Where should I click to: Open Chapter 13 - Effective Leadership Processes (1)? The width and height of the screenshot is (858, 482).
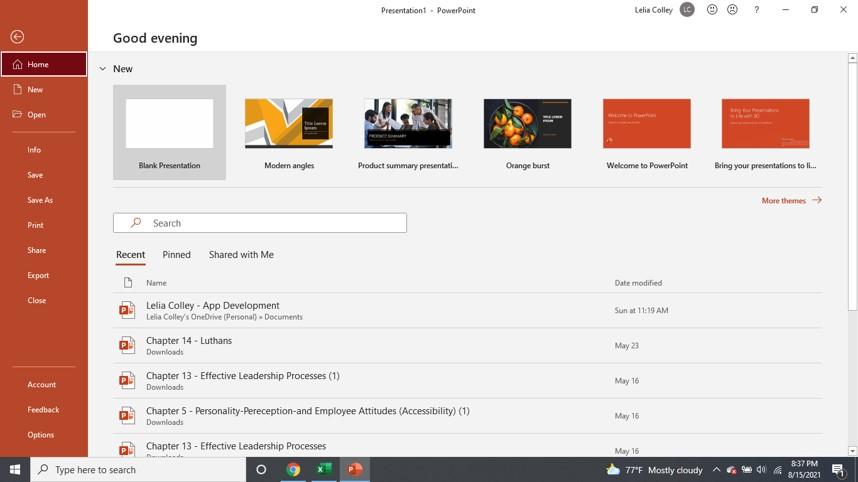(x=467, y=380)
